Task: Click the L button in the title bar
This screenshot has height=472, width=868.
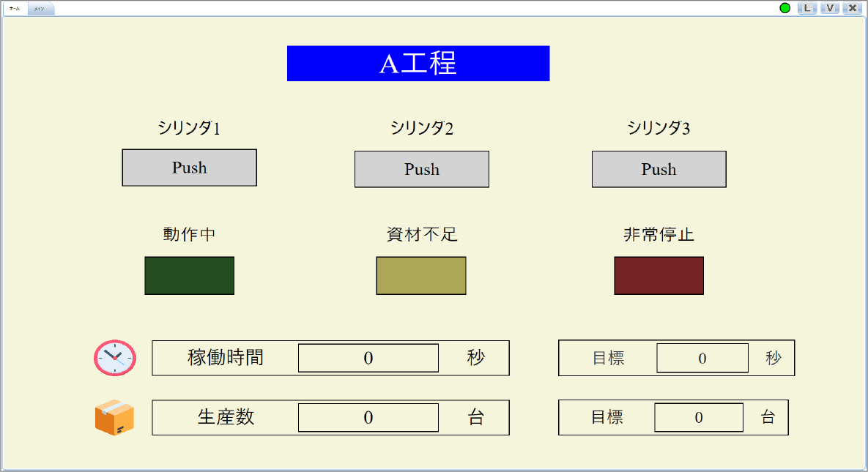Action: (807, 8)
